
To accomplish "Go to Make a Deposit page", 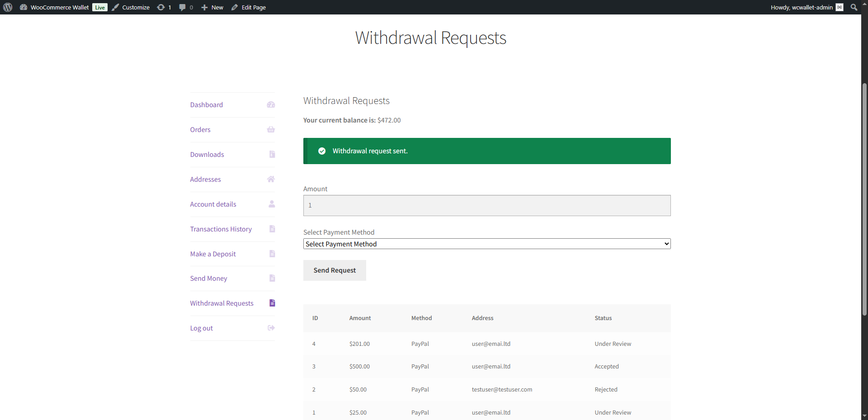I will [x=213, y=254].
